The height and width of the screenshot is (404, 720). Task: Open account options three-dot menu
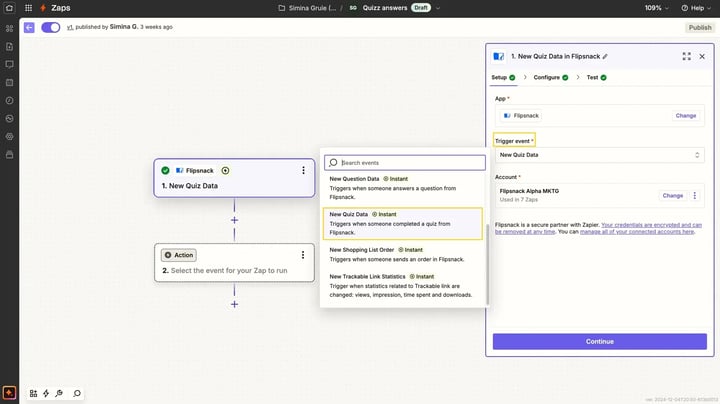695,196
